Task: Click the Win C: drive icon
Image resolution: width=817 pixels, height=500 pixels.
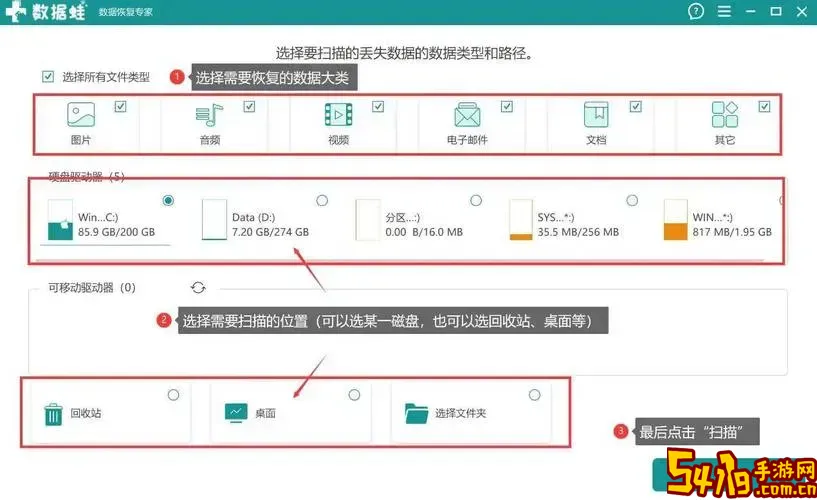Action: (60, 220)
